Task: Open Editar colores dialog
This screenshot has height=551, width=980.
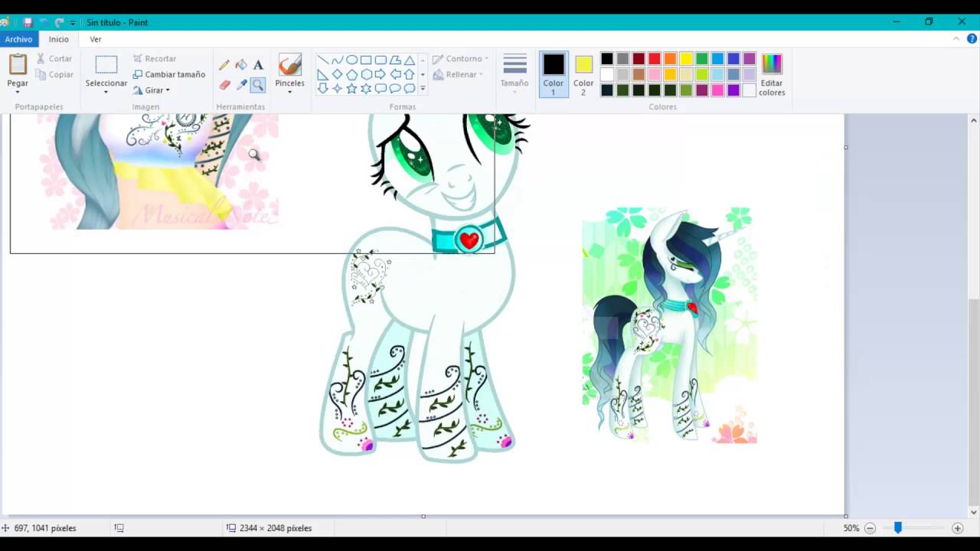Action: pyautogui.click(x=772, y=74)
